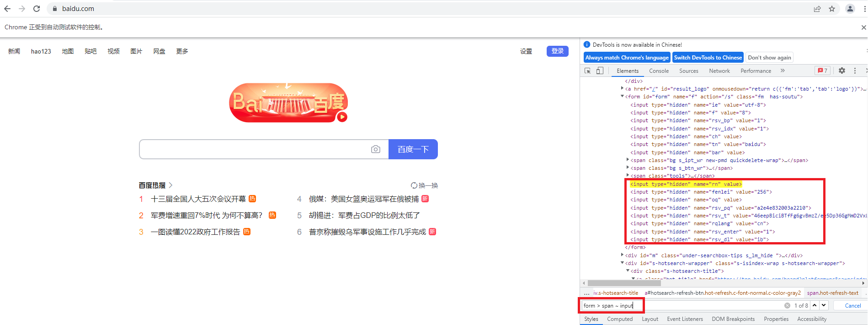Go to next search match arrow
Image resolution: width=868 pixels, height=325 pixels.
824,305
